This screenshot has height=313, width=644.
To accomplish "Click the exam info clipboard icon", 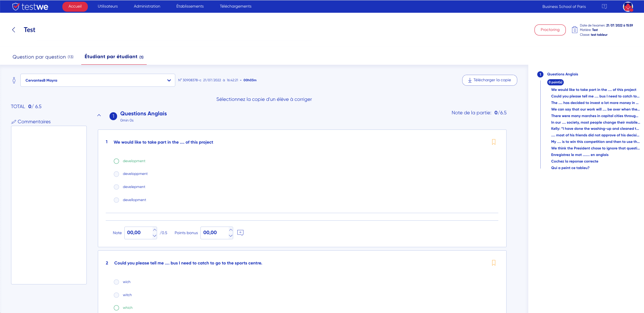I will [574, 30].
